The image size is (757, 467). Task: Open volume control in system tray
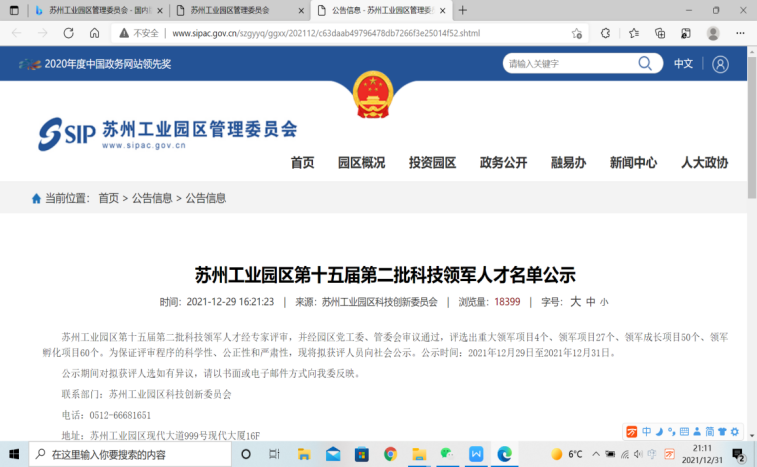[x=638, y=454]
